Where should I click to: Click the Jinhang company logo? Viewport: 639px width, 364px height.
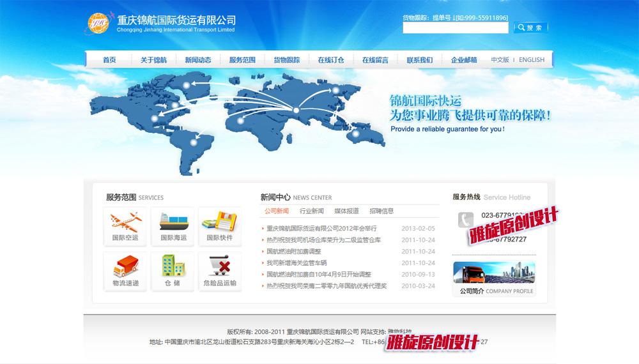99,24
